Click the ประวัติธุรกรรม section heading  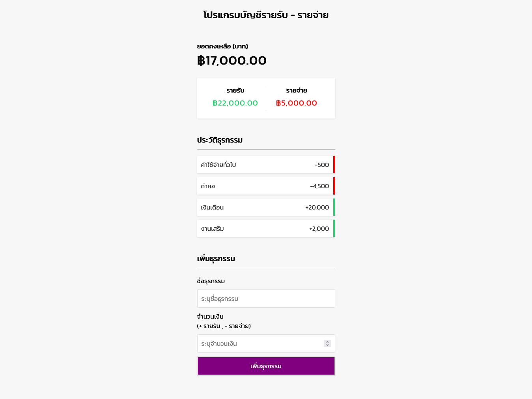[220, 140]
